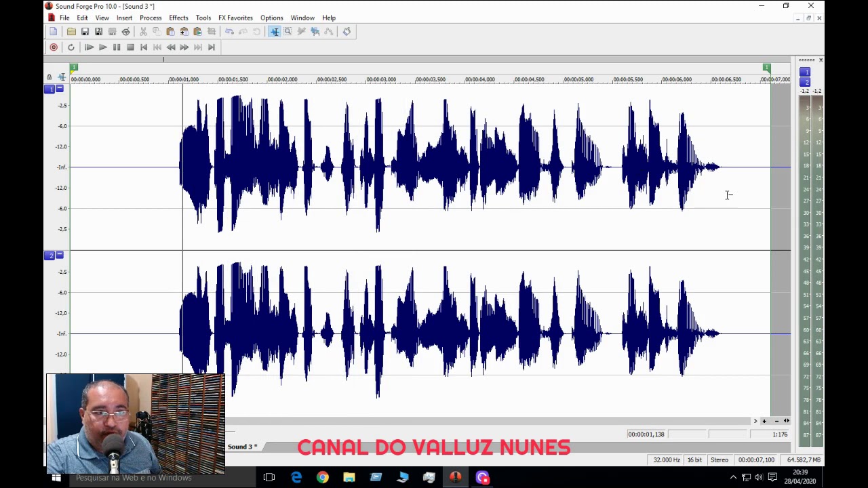868x488 pixels.
Task: Paste the clipboard contents
Action: tap(170, 32)
